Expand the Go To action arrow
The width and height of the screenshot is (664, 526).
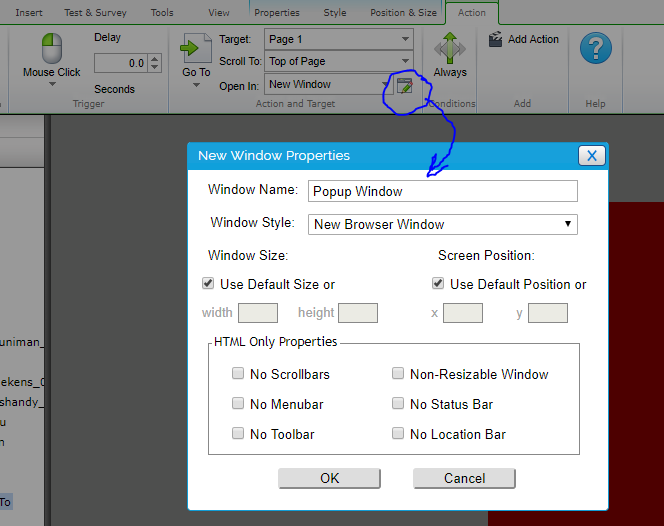coord(196,85)
